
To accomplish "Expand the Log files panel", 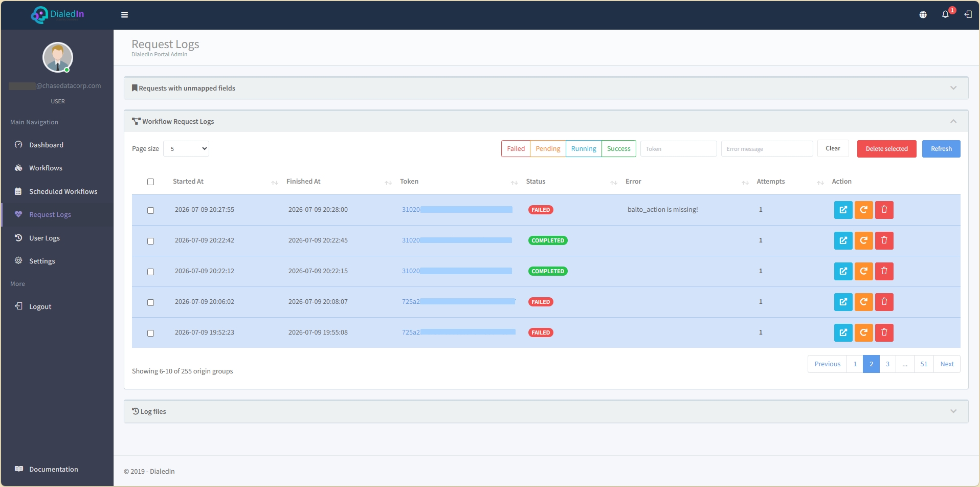I will point(953,411).
